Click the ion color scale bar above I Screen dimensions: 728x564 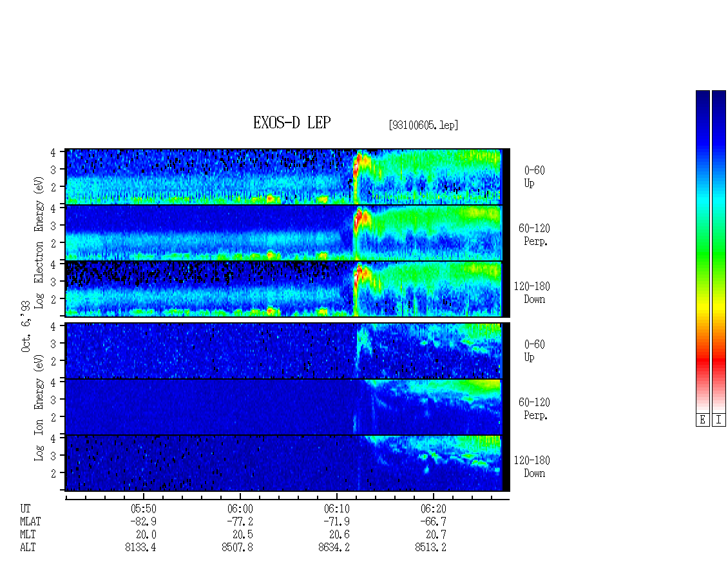coord(719,251)
